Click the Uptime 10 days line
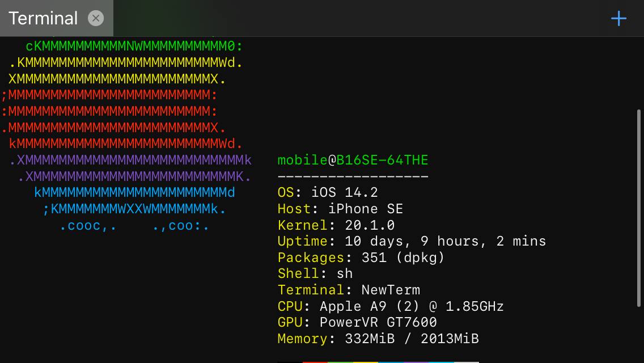Screen dimensions: 644x363 click(412, 241)
